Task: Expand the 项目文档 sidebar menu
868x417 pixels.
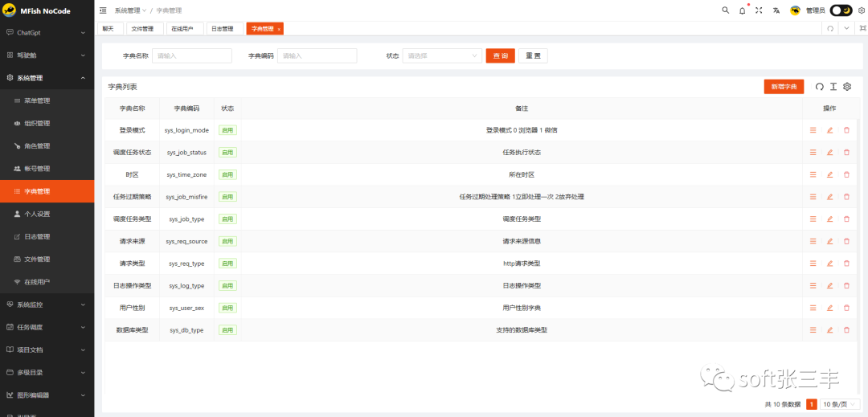Action: coord(47,350)
